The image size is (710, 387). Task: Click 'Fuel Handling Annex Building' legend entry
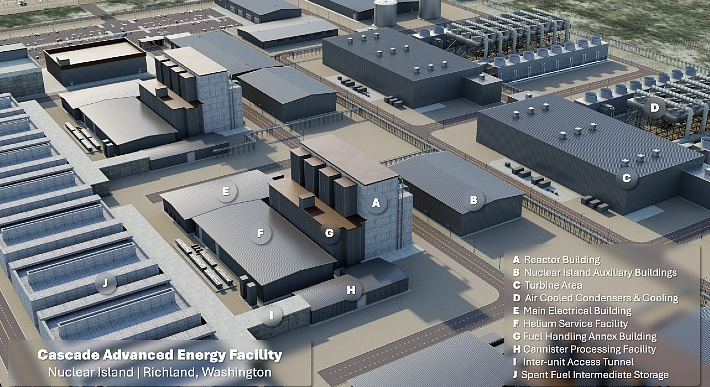[x=585, y=336]
